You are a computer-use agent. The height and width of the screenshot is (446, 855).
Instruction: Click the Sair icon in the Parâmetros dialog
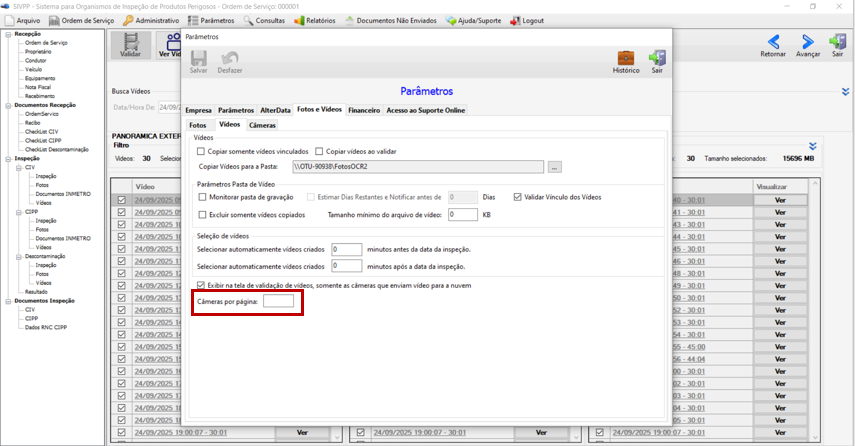657,58
